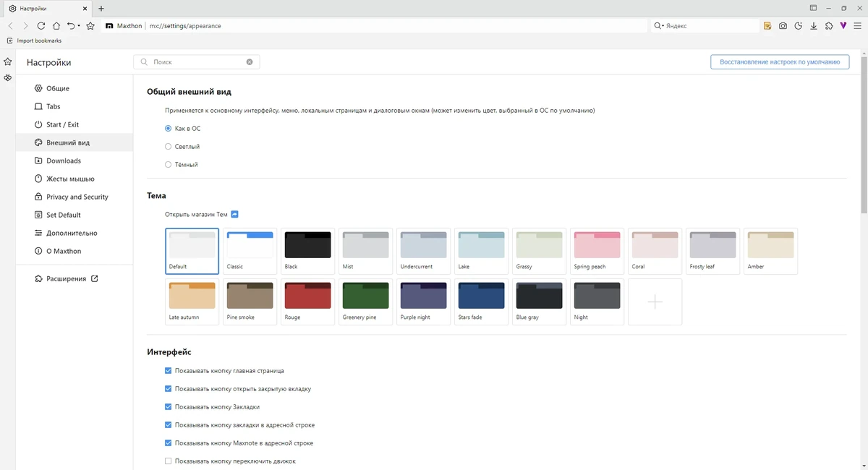Open the extensions puzzle icon
This screenshot has height=470, width=868.
pyautogui.click(x=829, y=25)
